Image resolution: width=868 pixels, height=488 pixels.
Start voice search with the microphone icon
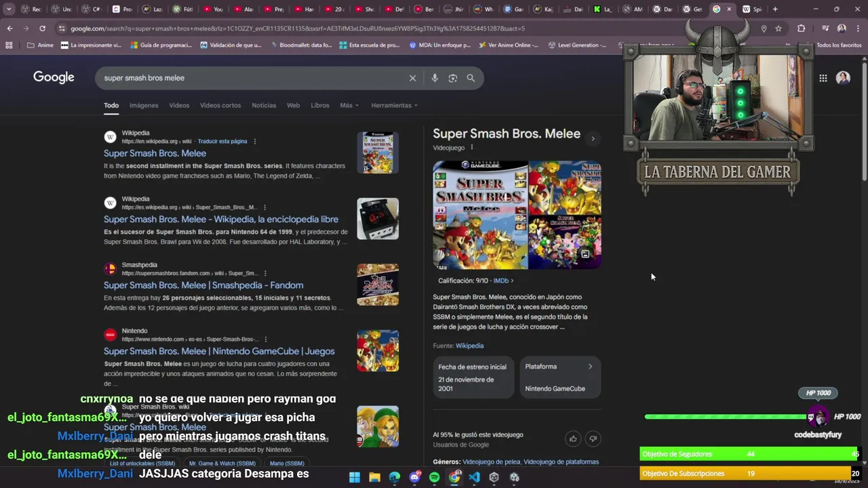435,78
